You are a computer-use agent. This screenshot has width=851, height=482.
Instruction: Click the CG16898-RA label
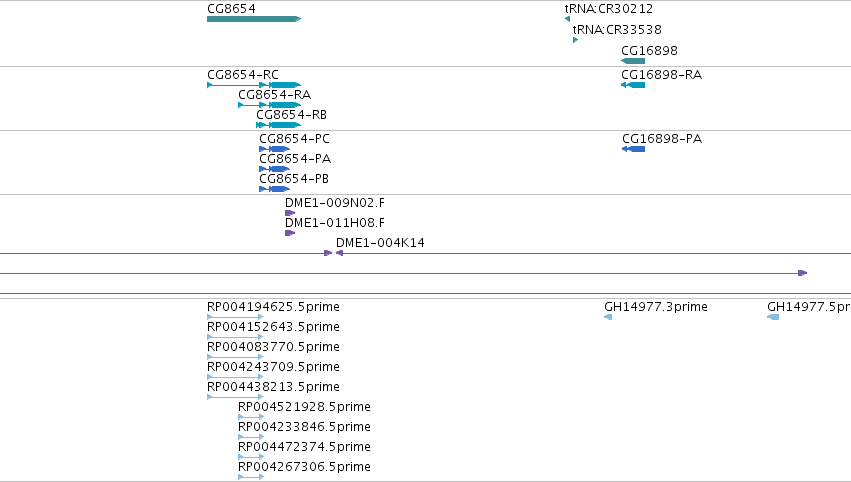pyautogui.click(x=662, y=74)
